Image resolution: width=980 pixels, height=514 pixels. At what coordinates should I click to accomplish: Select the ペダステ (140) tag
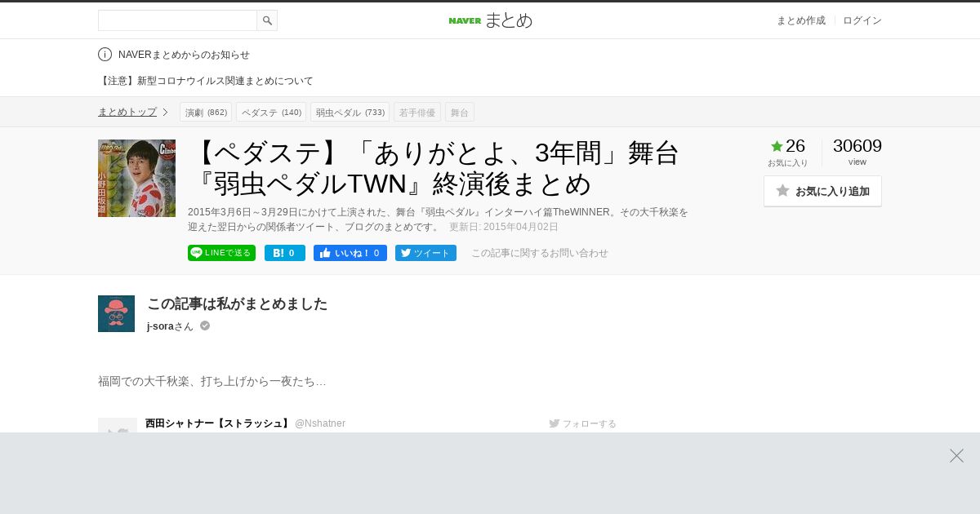coord(271,112)
